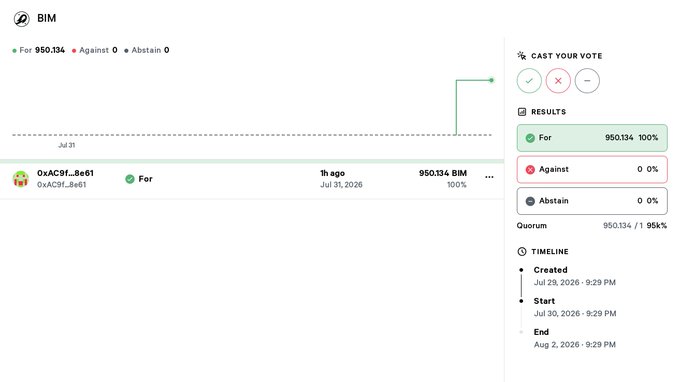The width and height of the screenshot is (680, 382).
Task: Click the 1h ago timestamp
Action: tap(333, 173)
